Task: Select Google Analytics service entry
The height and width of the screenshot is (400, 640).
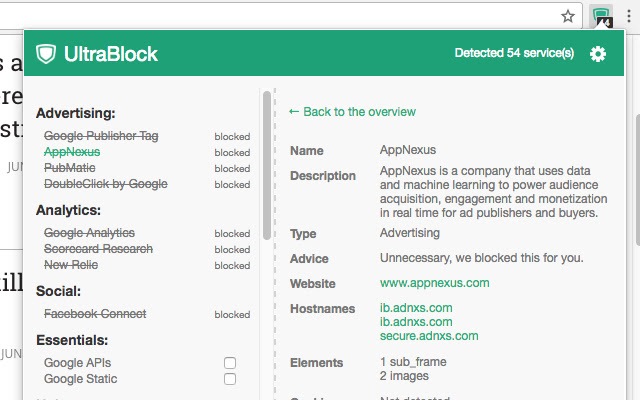Action: (89, 233)
